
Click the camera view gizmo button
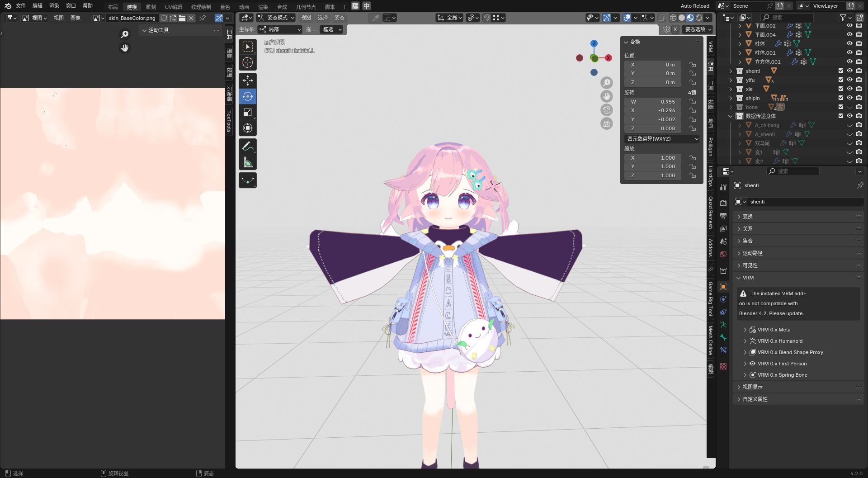pos(607,110)
